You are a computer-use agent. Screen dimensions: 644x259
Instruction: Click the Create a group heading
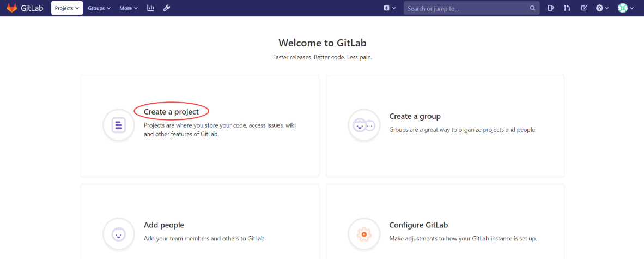[x=415, y=116]
